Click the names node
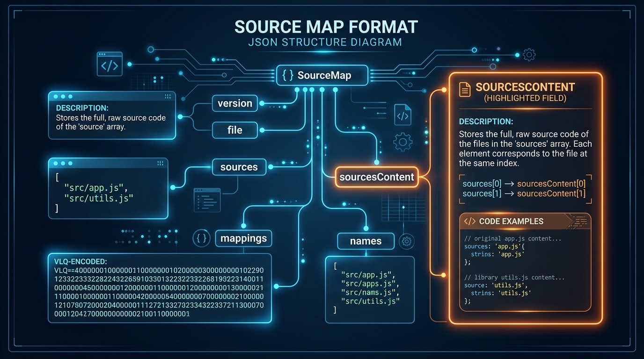644x359 pixels. [366, 241]
